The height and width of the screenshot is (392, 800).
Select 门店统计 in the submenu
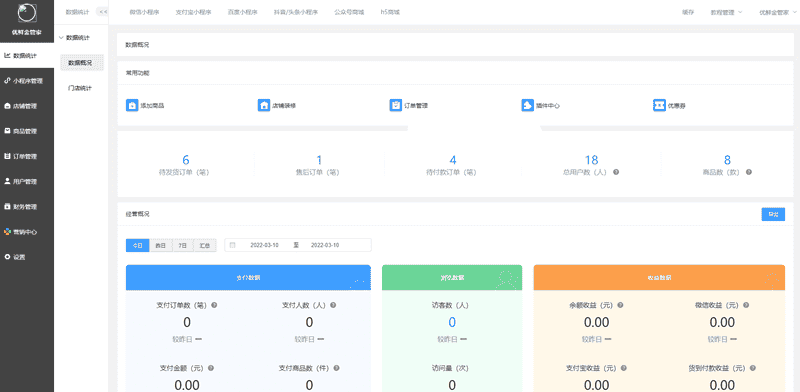point(80,88)
